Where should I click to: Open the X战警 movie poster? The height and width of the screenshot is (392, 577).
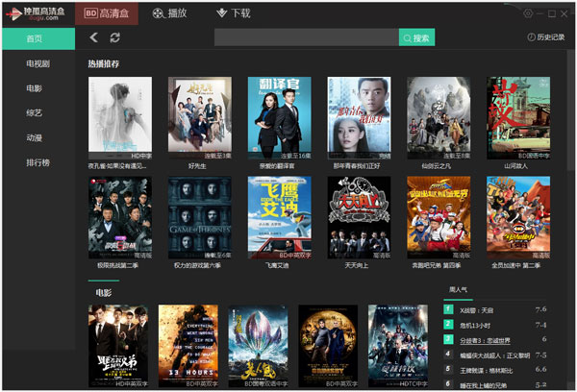coord(398,346)
